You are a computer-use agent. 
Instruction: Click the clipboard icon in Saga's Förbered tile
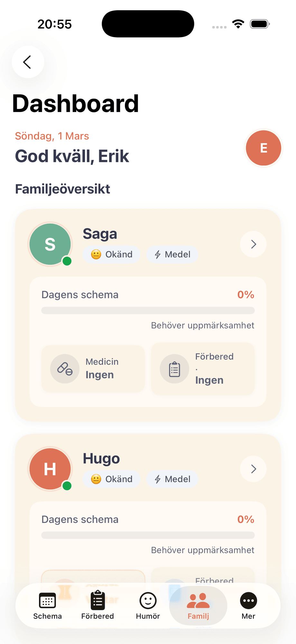coord(174,369)
